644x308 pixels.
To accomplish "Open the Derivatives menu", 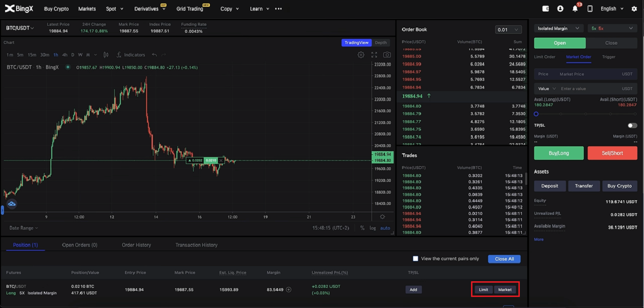I will [146, 8].
